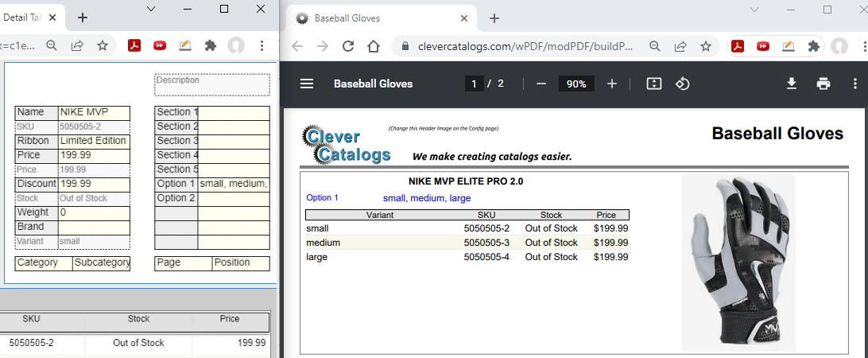Open the profile avatar in left browser
This screenshot has width=868, height=358.
236,45
